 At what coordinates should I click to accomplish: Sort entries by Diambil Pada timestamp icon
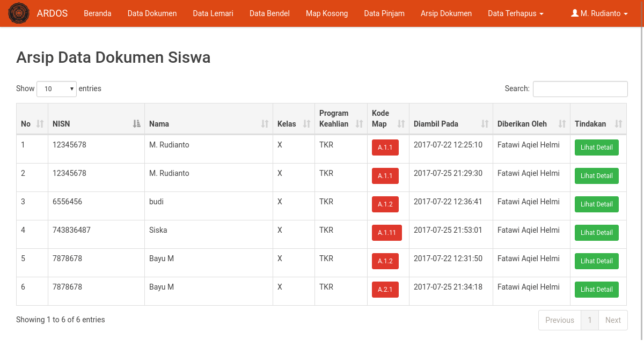485,124
